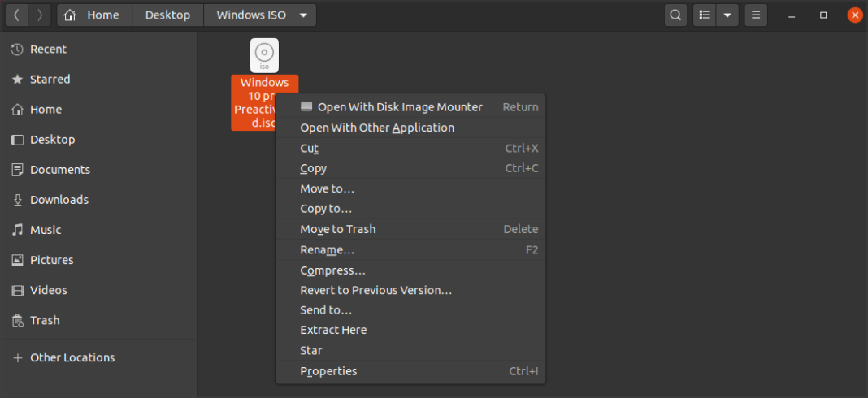Expand the view options dropdown arrow
The image size is (868, 398).
[727, 15]
